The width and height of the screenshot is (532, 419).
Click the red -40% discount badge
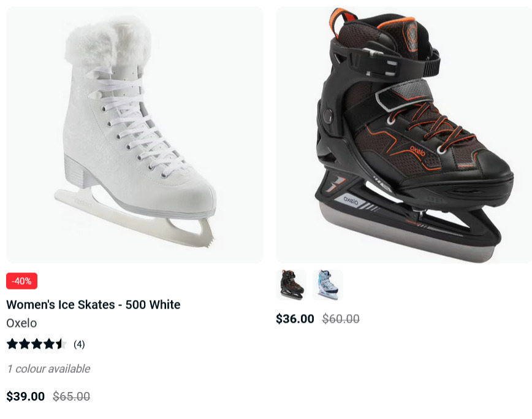click(21, 281)
